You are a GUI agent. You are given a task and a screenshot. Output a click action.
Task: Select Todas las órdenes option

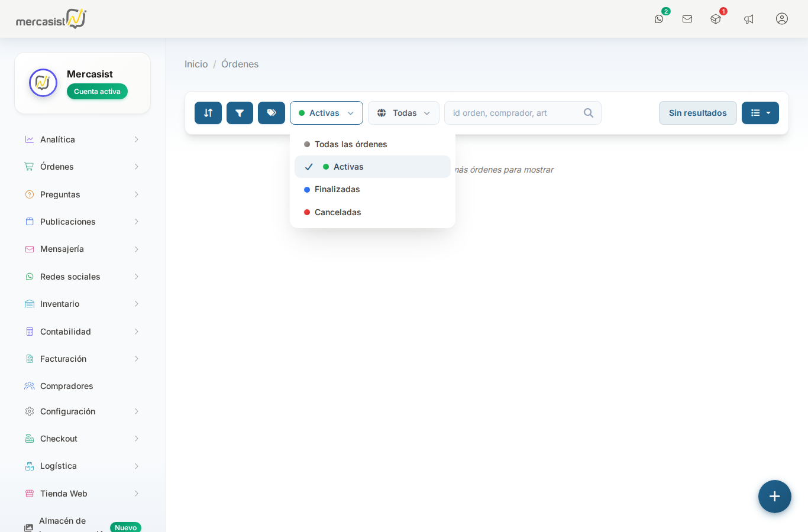click(351, 144)
